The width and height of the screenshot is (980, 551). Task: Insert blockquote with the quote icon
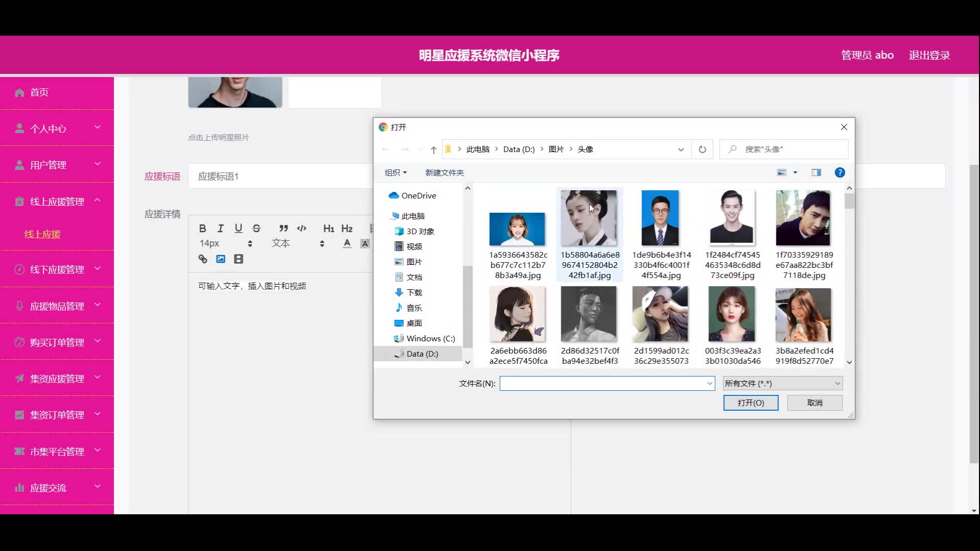pos(284,228)
